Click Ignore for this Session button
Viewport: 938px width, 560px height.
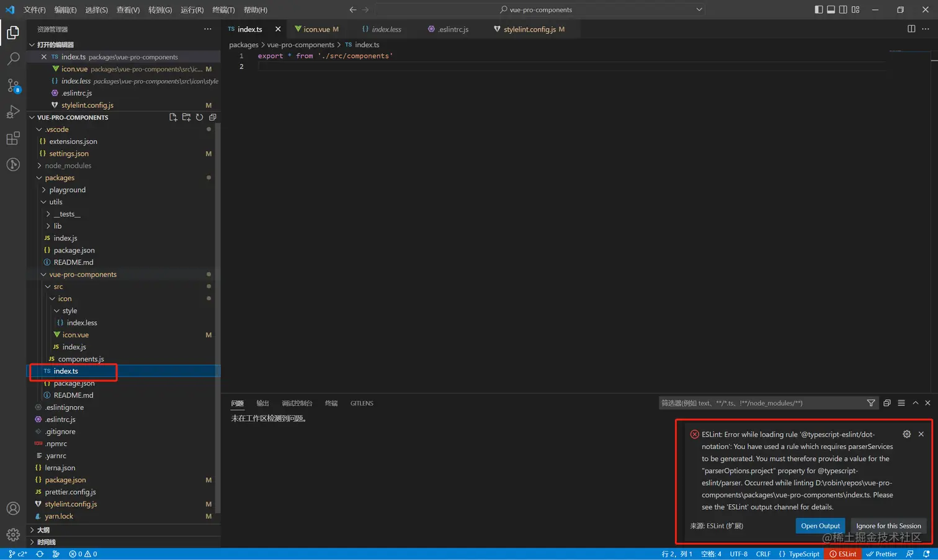pos(888,526)
